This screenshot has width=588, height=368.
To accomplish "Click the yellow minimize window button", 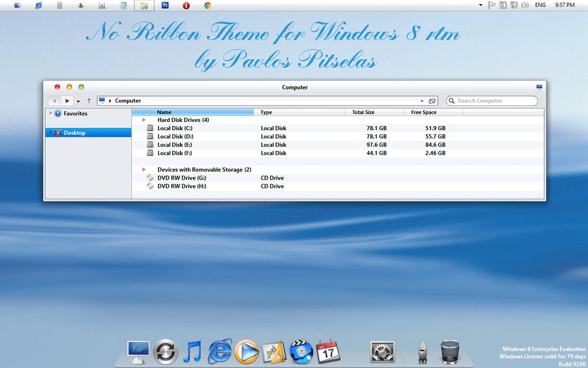I will [69, 87].
